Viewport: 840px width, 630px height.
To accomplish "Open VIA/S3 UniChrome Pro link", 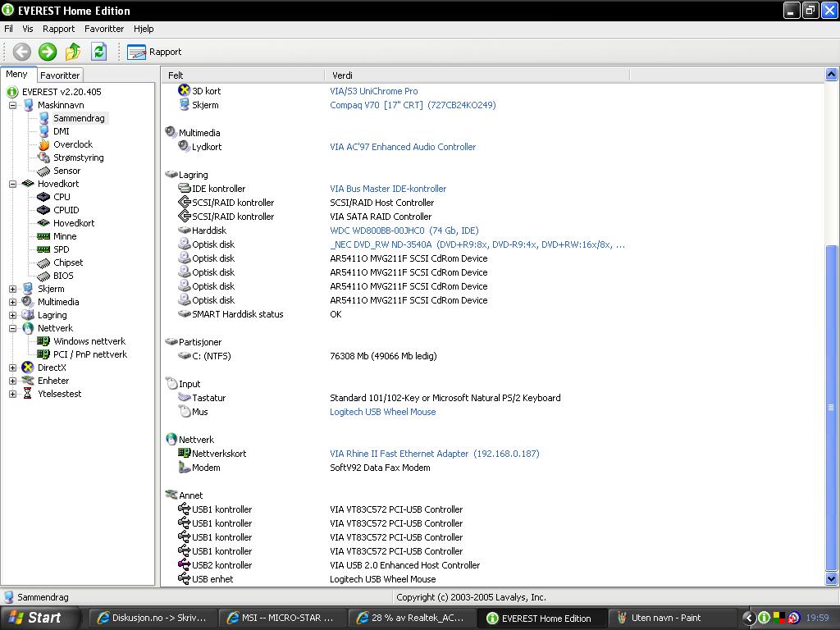I will point(374,91).
